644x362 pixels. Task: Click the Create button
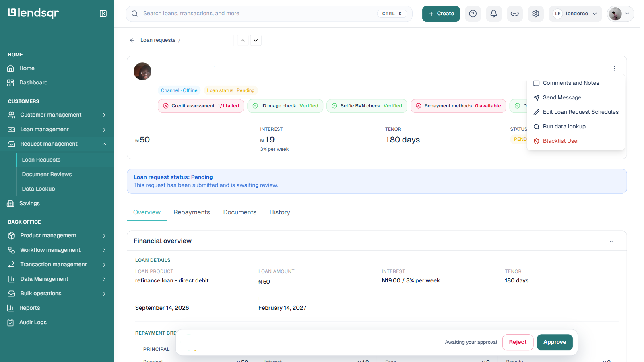tap(441, 14)
